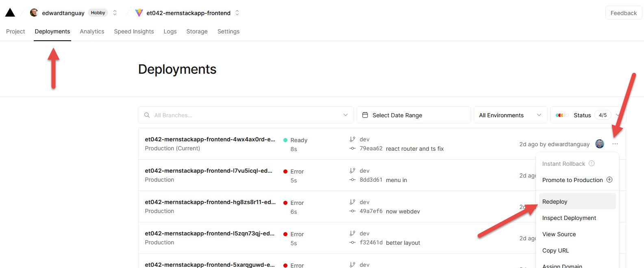Focus the All Branches search field
The width and height of the screenshot is (644, 268).
click(246, 115)
